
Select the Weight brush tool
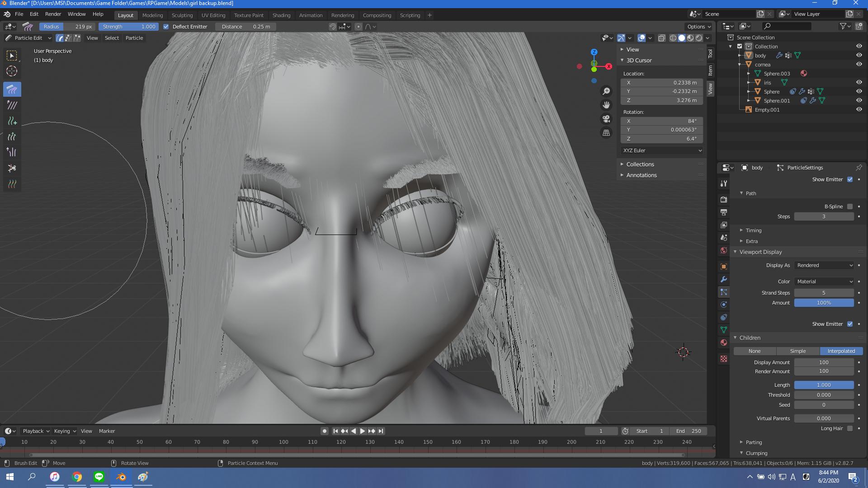tap(12, 184)
